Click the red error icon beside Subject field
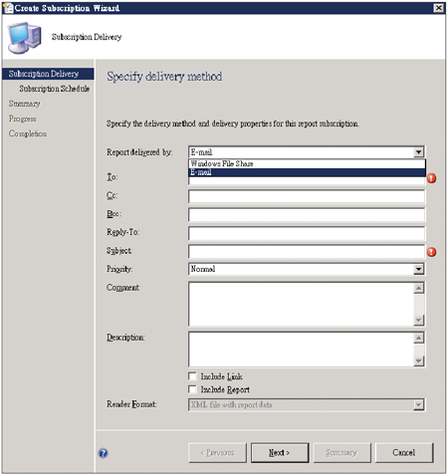This screenshot has height=476, width=448. pos(431,252)
